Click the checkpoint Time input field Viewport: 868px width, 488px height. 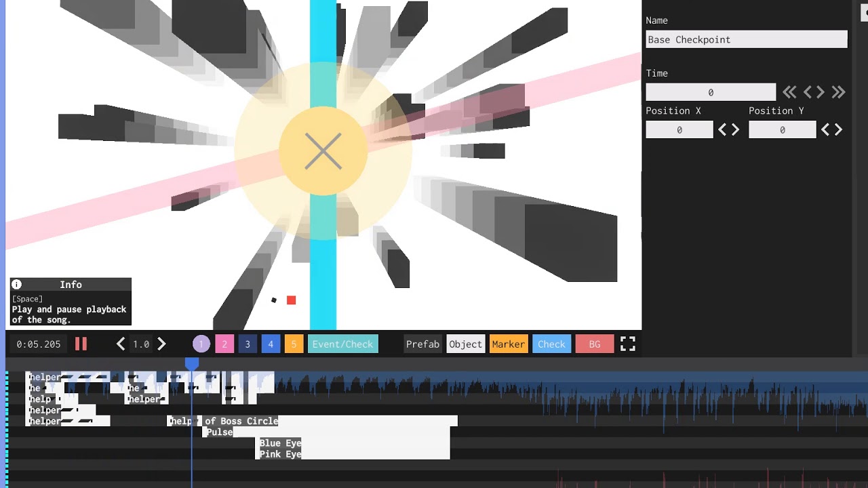coord(711,92)
